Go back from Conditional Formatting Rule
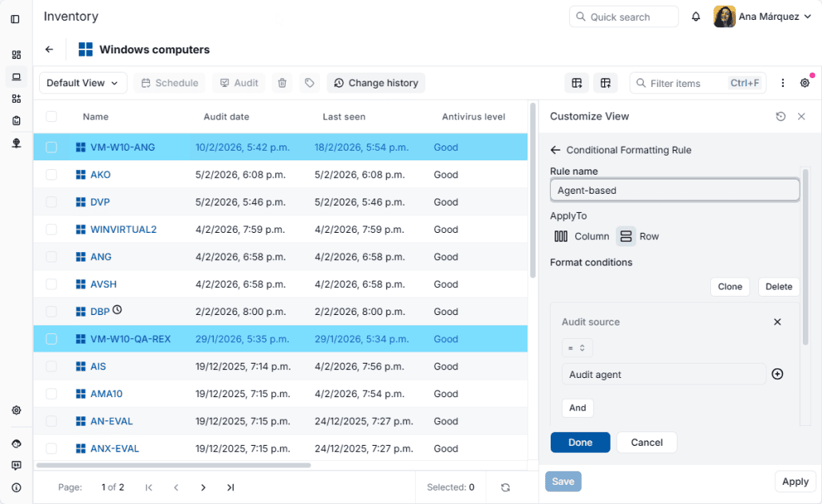The width and height of the screenshot is (822, 504). 555,150
